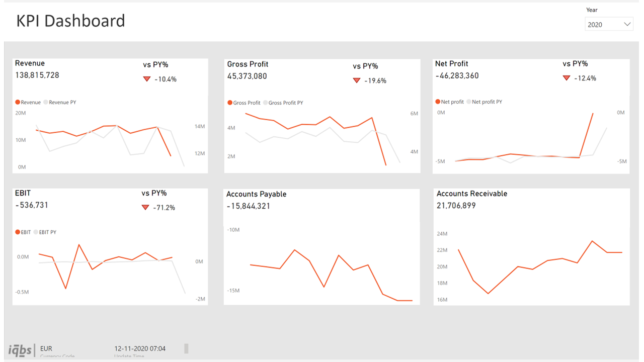Image resolution: width=644 pixels, height=362 pixels.
Task: Click the KPI Dashboard title
Action: coord(70,21)
